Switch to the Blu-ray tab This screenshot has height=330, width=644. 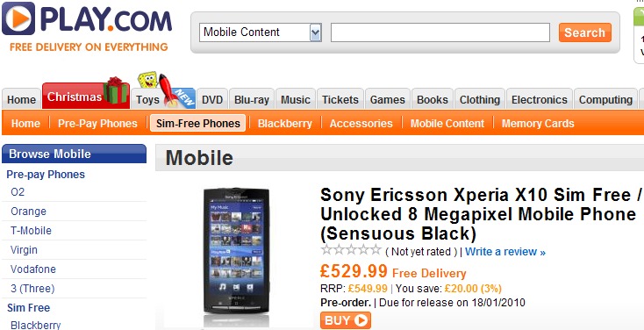(x=251, y=99)
